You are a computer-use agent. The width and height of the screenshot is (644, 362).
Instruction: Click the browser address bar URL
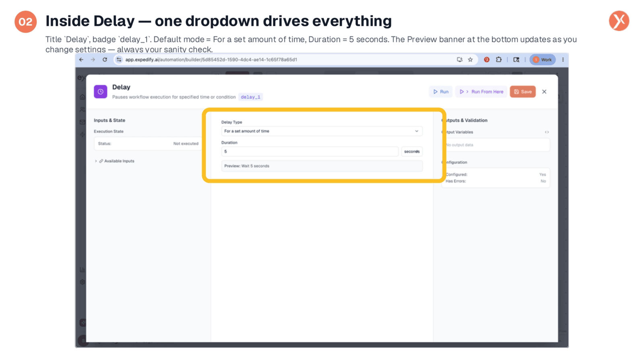211,60
